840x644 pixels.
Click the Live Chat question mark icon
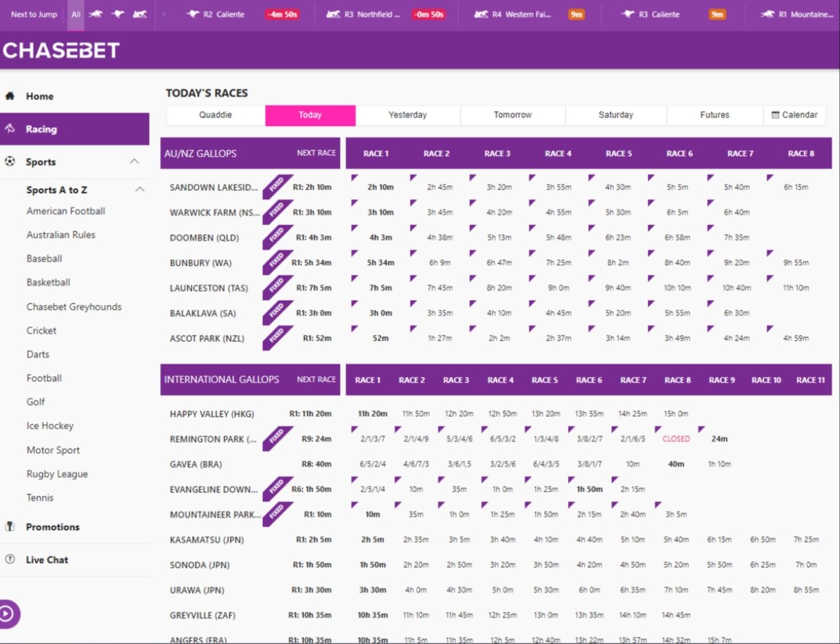point(10,560)
